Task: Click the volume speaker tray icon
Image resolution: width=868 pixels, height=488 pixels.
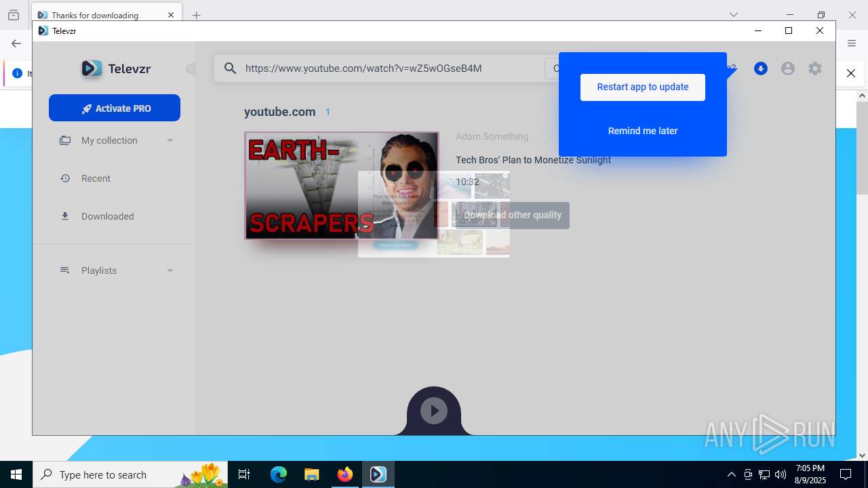Action: (x=781, y=474)
